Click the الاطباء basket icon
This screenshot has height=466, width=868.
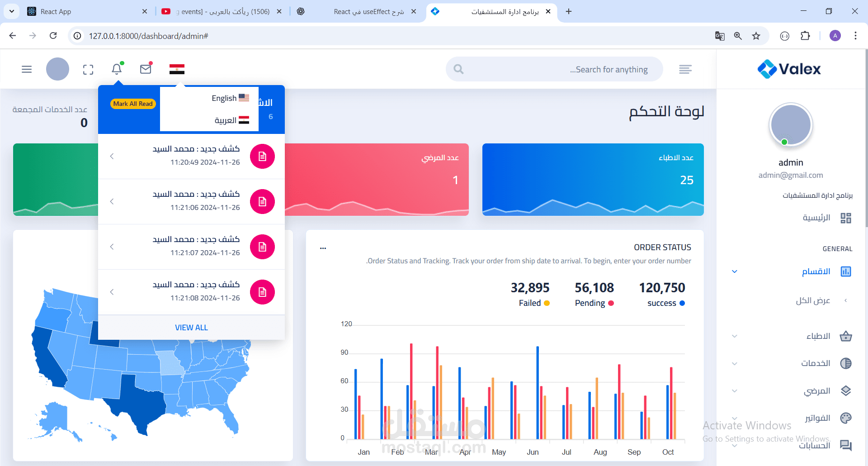[846, 336]
